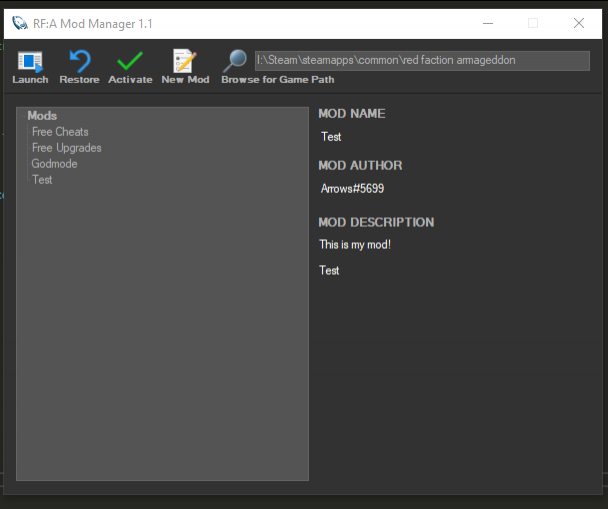Screen dimensions: 608x509
Task: Activate the selected mod with the green checkmark
Action: coord(130,63)
